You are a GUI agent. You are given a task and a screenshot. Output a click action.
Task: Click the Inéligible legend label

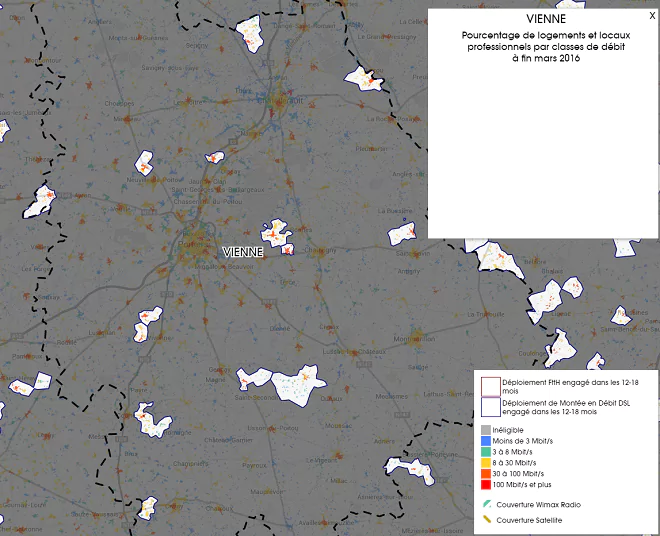[508, 430]
